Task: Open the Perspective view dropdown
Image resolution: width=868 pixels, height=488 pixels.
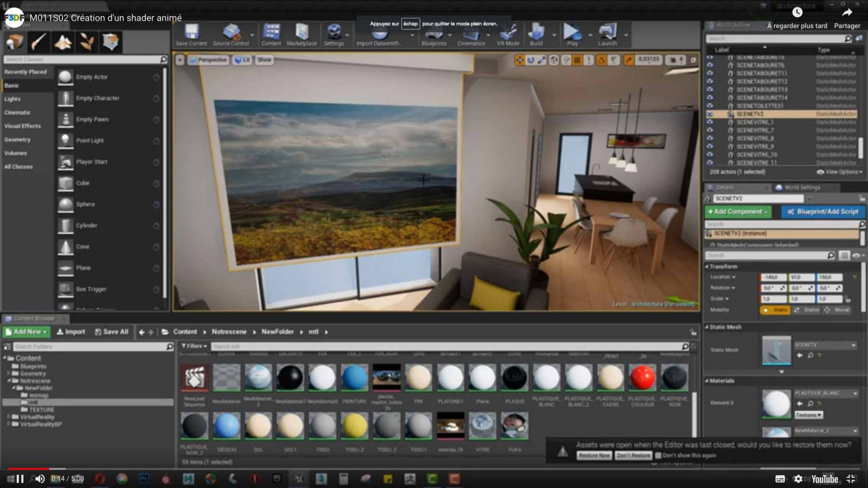Action: pos(208,60)
